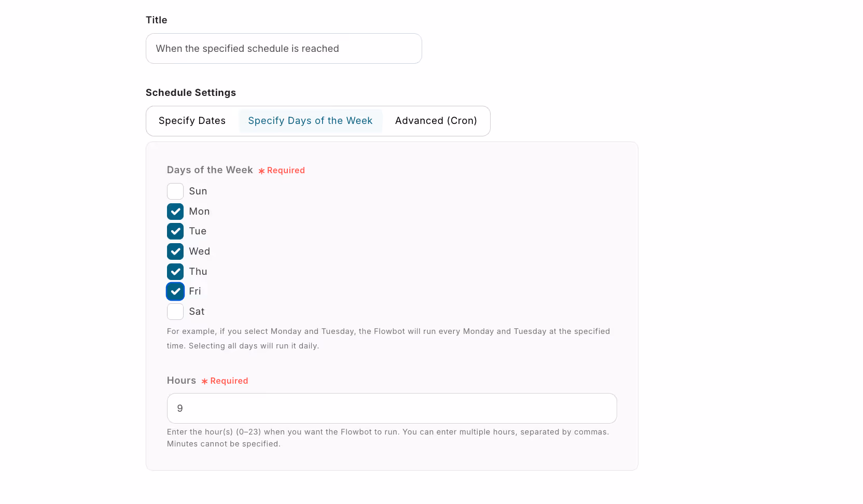The height and width of the screenshot is (504, 863).
Task: Click the Days of the Week label
Action: (210, 170)
